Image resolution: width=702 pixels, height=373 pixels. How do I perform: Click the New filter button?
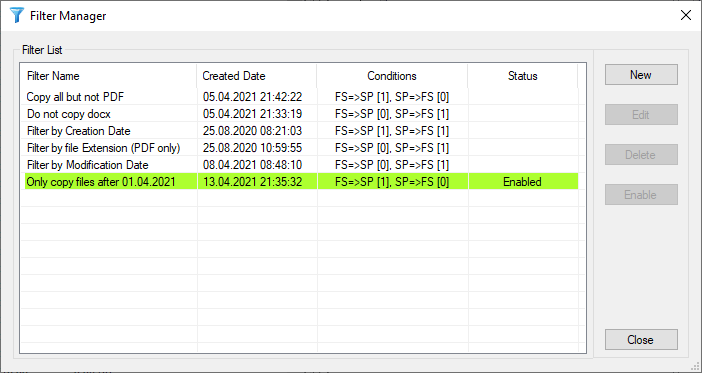641,75
